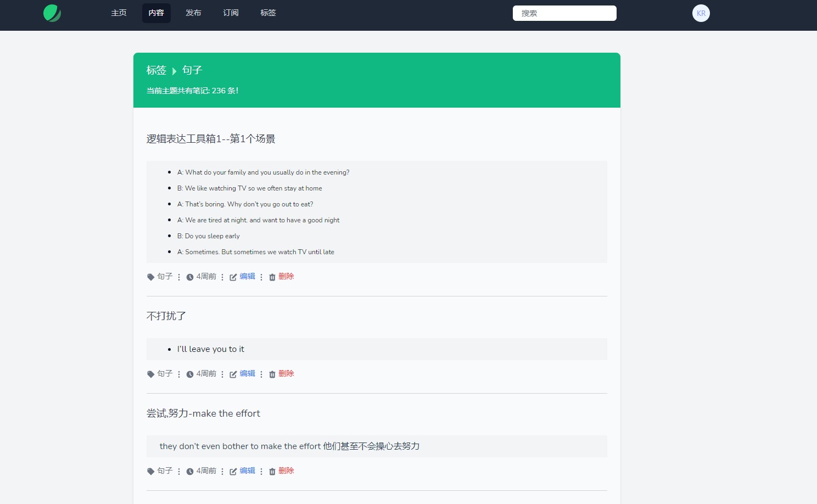Click tag icon under 逻辑表达工具箱1 note
Screen dimensions: 817x504
pos(150,277)
